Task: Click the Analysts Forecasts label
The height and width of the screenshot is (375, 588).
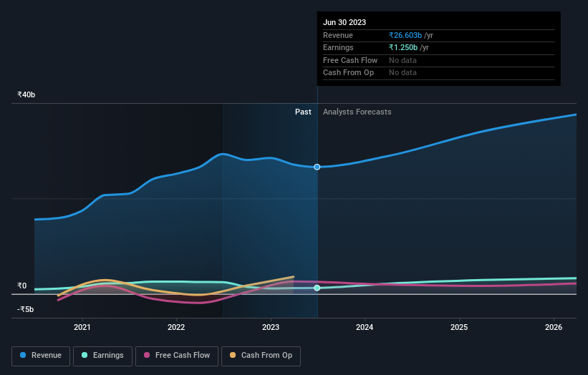Action: pos(357,112)
